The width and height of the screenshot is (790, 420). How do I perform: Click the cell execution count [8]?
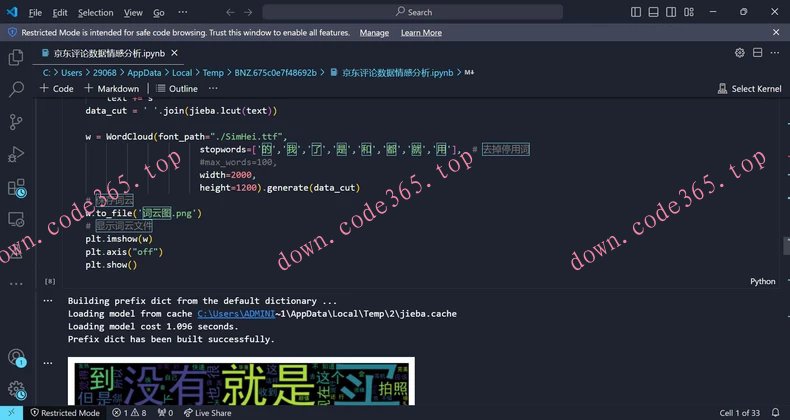tap(50, 281)
